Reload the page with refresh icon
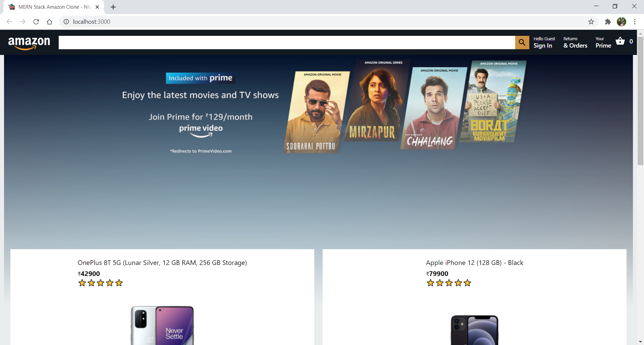 pyautogui.click(x=36, y=22)
